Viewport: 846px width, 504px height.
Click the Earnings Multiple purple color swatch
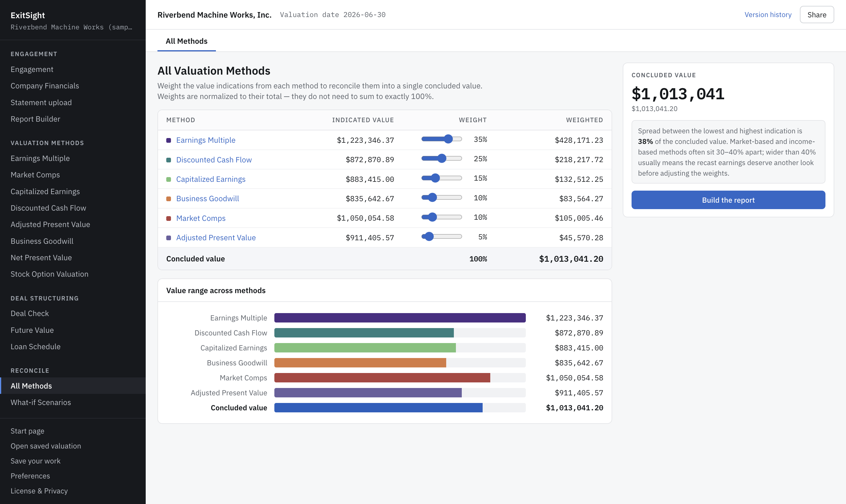168,140
